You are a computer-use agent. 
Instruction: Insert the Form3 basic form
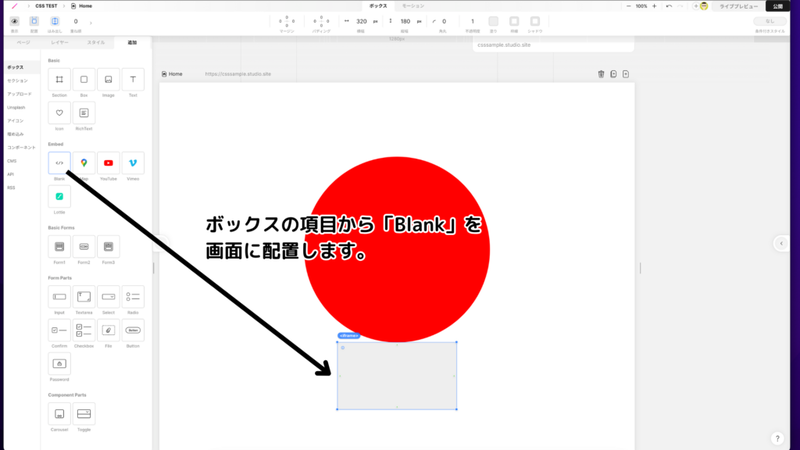[x=108, y=246]
